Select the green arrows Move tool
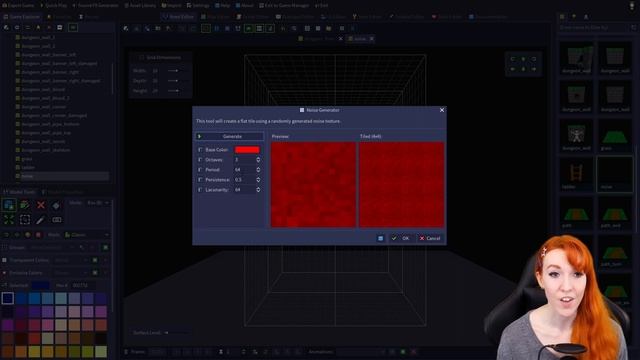 click(9, 220)
